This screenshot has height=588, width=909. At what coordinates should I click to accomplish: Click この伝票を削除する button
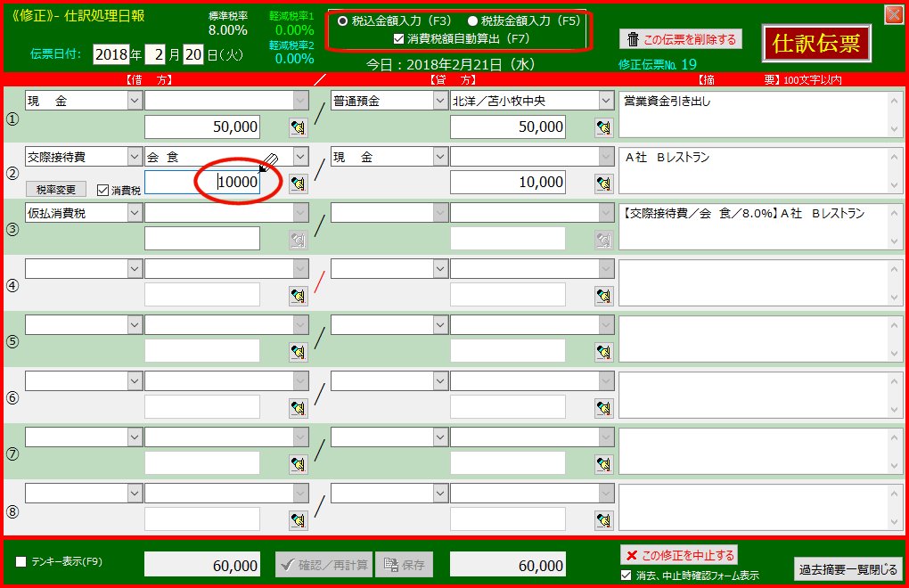(681, 39)
